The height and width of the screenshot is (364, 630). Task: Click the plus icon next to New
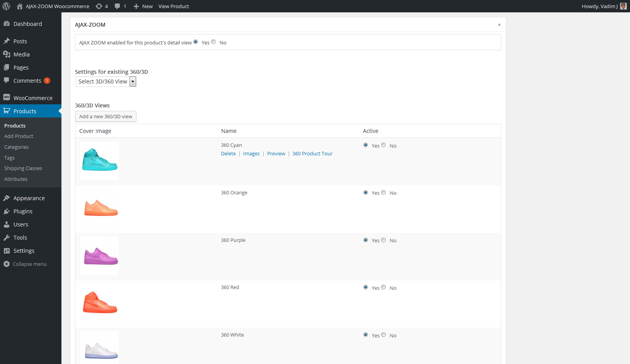point(136,6)
